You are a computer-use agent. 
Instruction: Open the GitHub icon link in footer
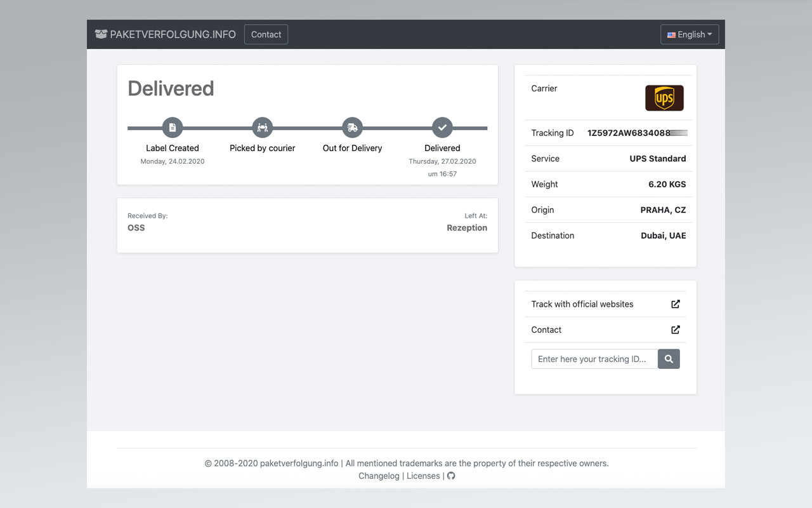pyautogui.click(x=451, y=476)
